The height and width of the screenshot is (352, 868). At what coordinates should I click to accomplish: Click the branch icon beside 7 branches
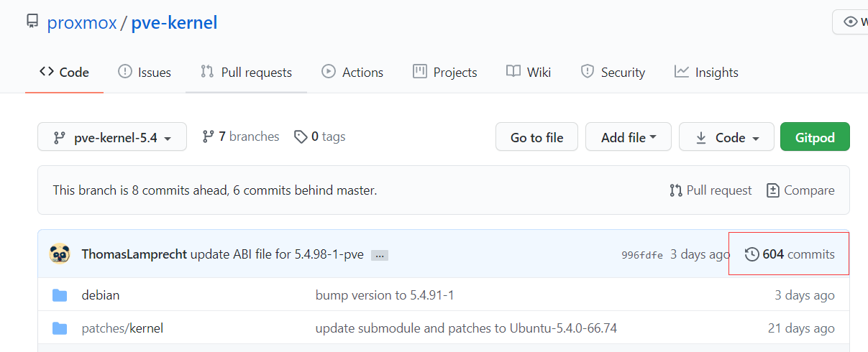pos(209,136)
